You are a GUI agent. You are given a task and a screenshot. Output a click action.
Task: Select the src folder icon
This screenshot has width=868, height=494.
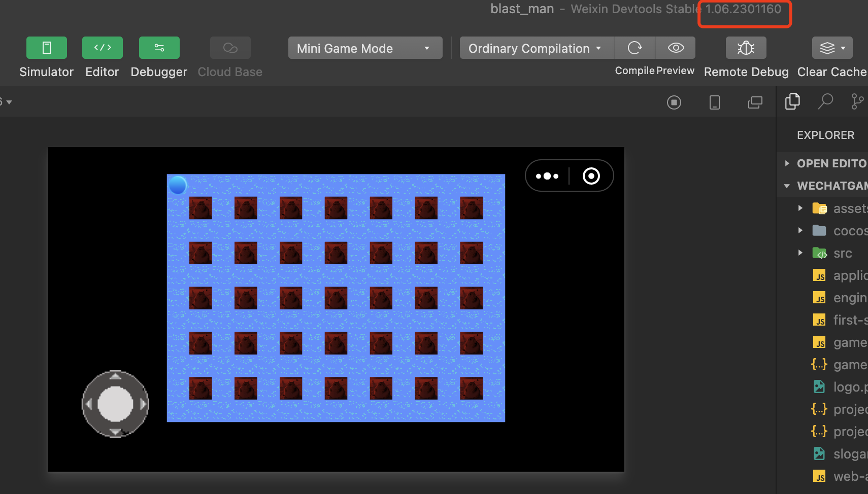coord(820,253)
